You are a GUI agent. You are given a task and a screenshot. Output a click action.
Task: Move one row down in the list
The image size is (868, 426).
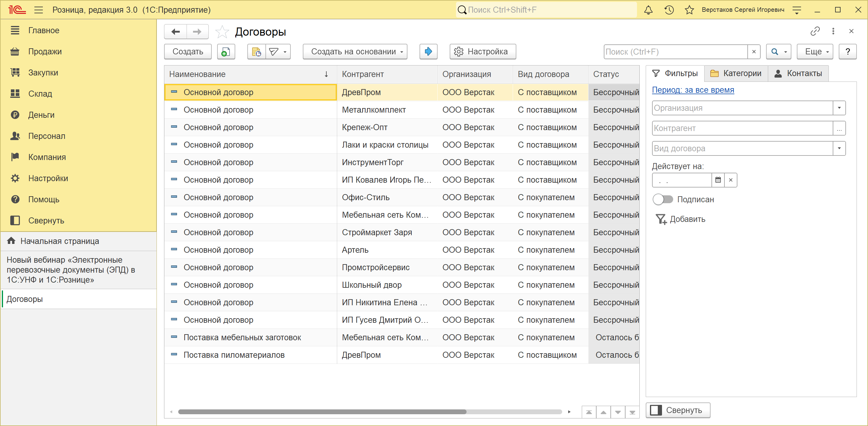618,412
